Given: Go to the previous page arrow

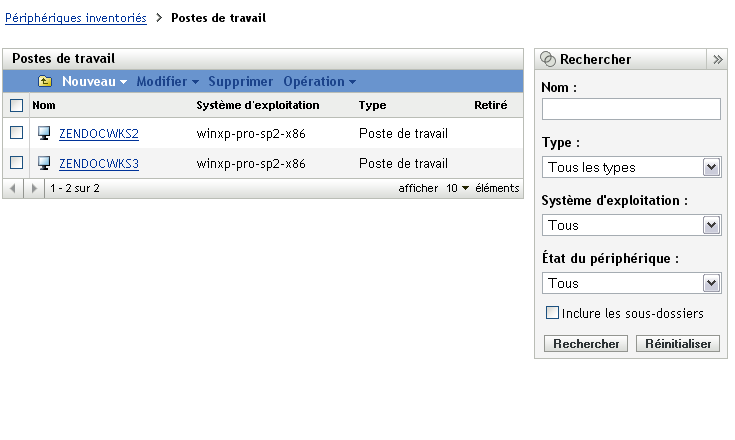Looking at the screenshot, I should tap(15, 188).
